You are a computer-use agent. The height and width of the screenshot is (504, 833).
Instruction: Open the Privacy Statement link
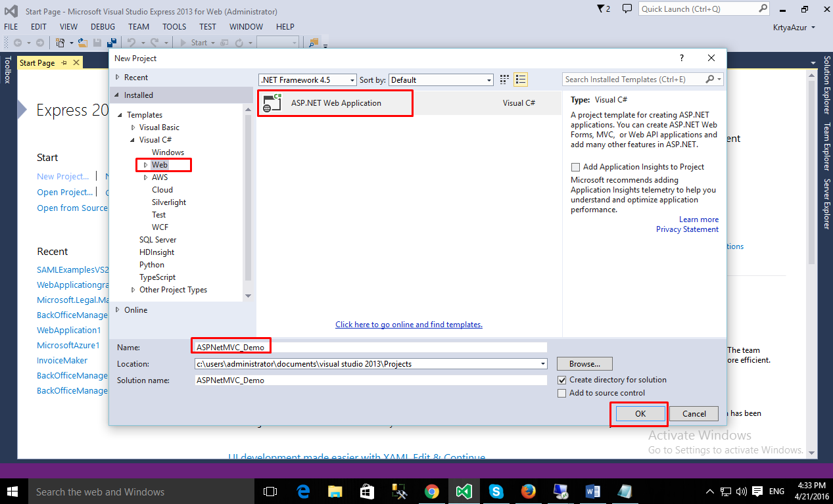(687, 229)
